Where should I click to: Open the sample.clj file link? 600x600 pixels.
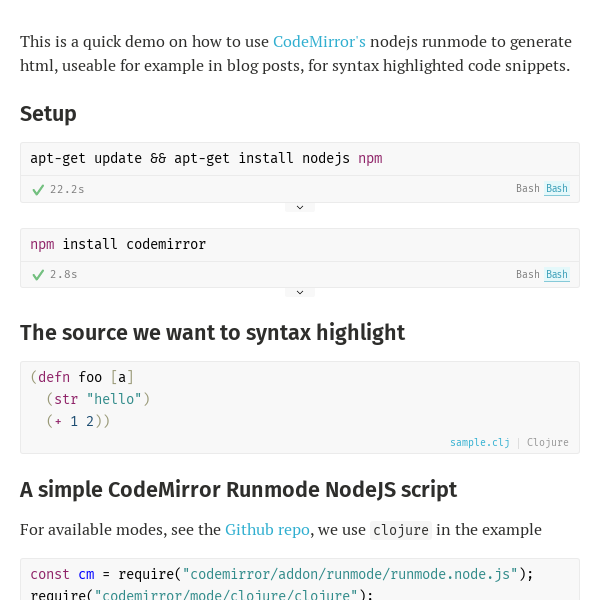(x=479, y=442)
